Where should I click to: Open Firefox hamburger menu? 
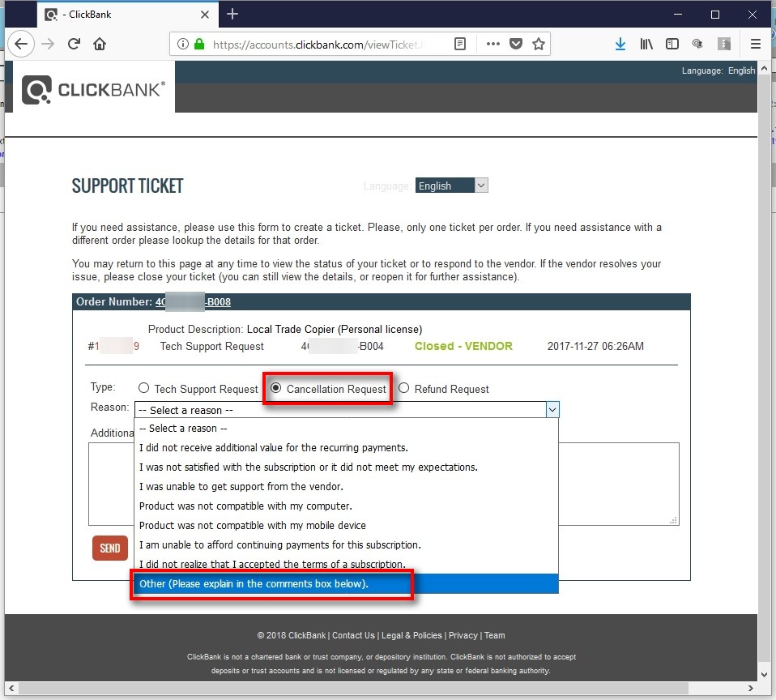[x=755, y=44]
